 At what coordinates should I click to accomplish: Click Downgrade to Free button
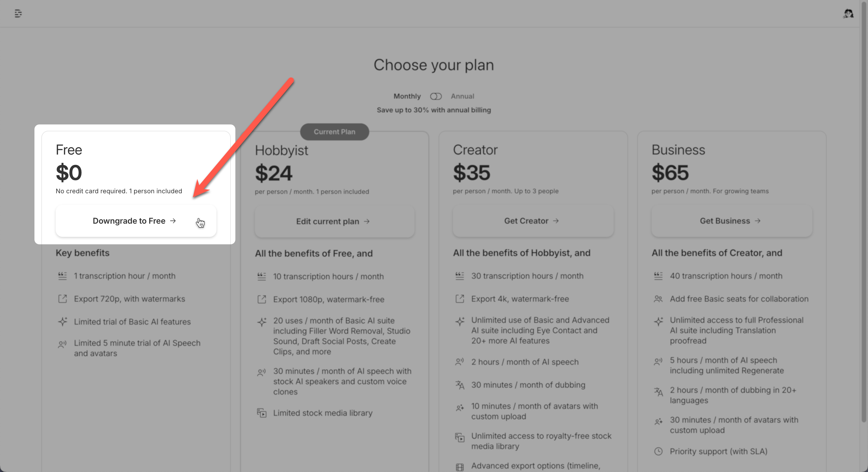point(136,221)
